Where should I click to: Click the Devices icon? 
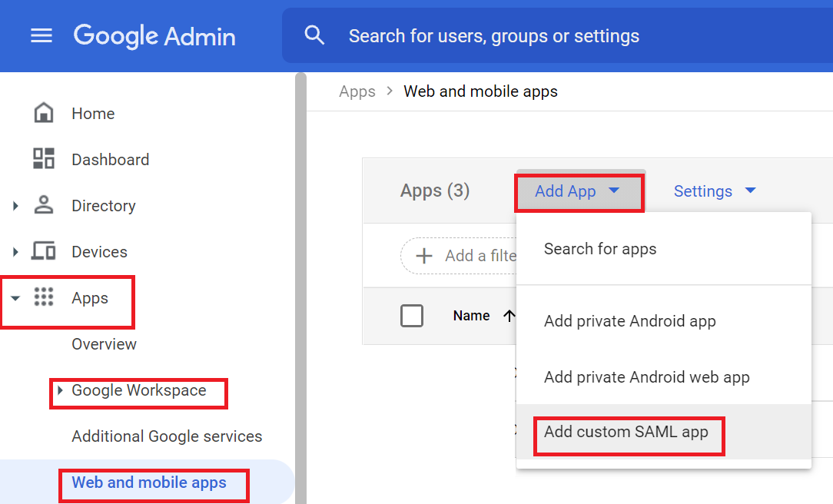[x=44, y=250]
